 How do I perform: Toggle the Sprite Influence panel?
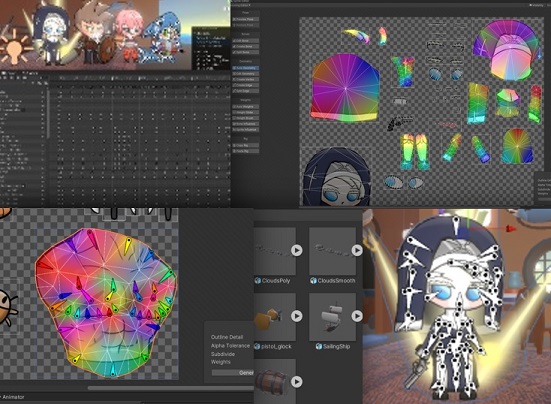point(246,130)
